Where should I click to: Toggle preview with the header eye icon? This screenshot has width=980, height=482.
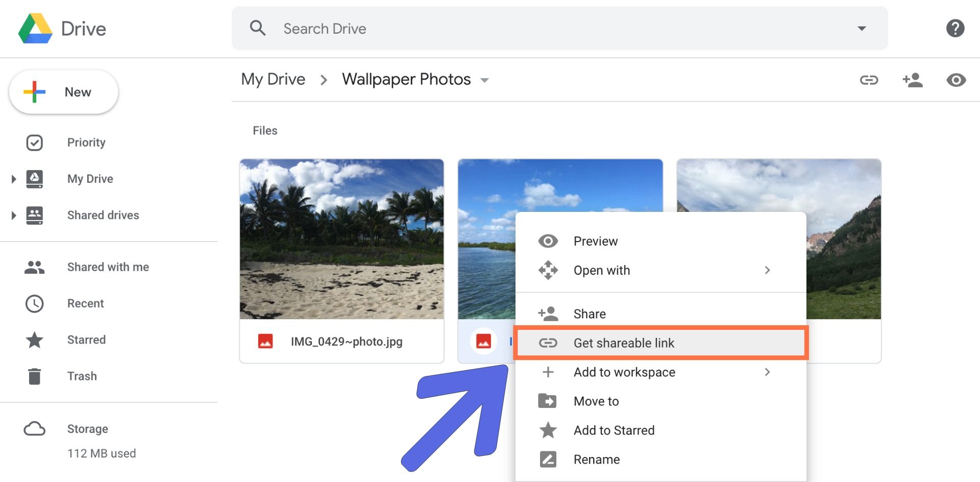(956, 80)
